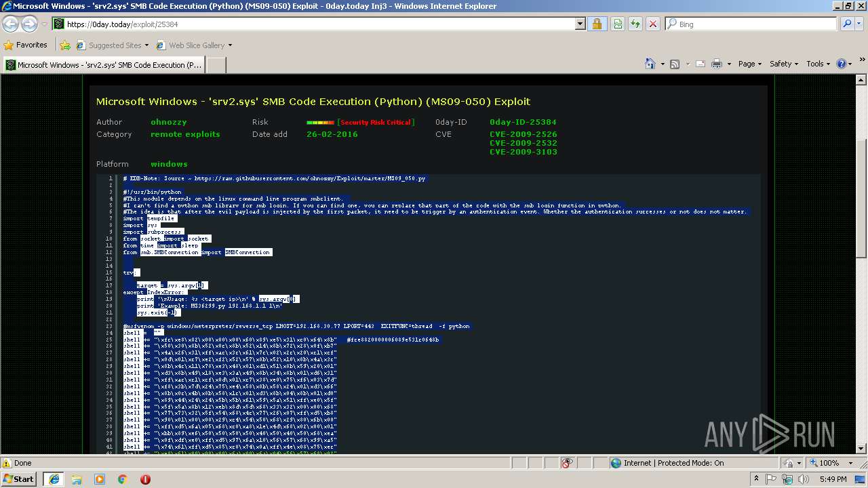
Task: Click the exploit title heading
Action: [x=313, y=102]
